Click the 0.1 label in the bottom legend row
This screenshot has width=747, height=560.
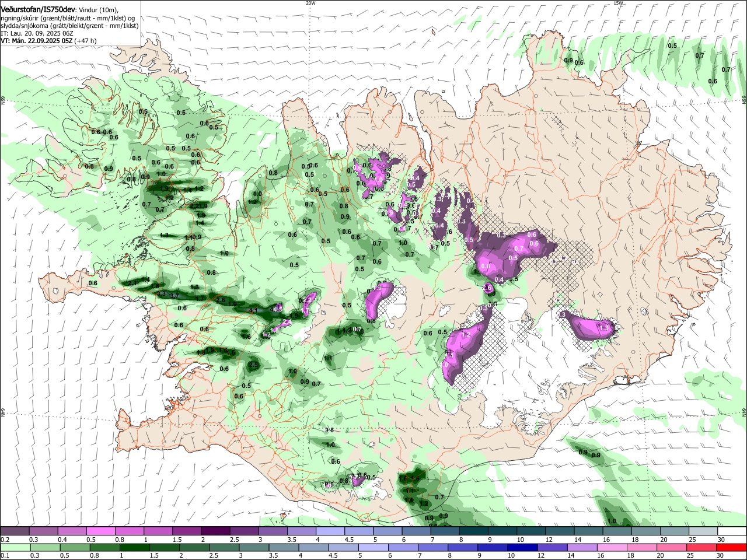coord(5,556)
